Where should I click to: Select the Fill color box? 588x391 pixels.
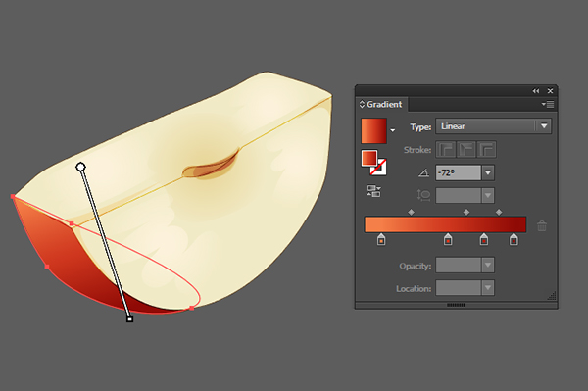click(x=369, y=158)
